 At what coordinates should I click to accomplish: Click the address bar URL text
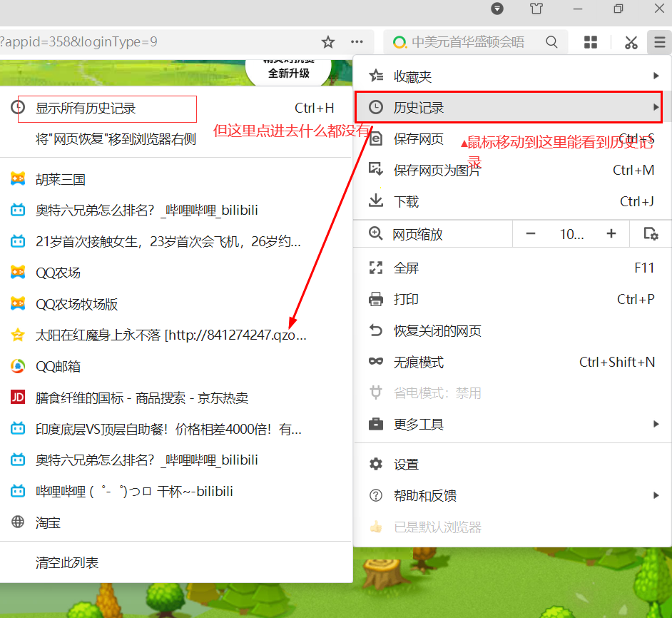tap(79, 42)
